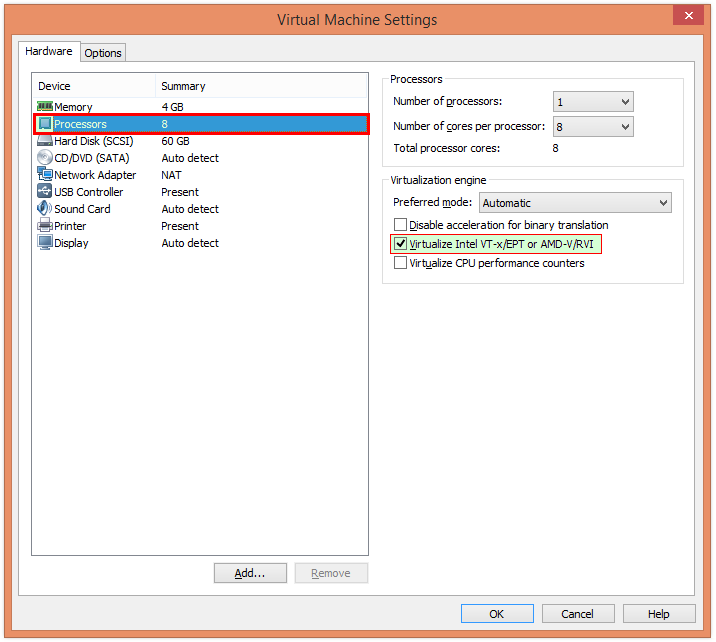Select the Display row label
Viewport: 716px width, 642px height.
tap(71, 243)
